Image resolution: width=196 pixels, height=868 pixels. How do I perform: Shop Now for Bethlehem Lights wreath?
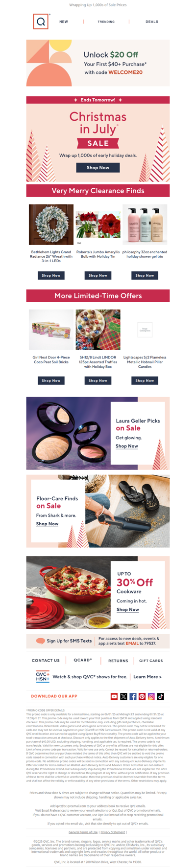[51, 275]
